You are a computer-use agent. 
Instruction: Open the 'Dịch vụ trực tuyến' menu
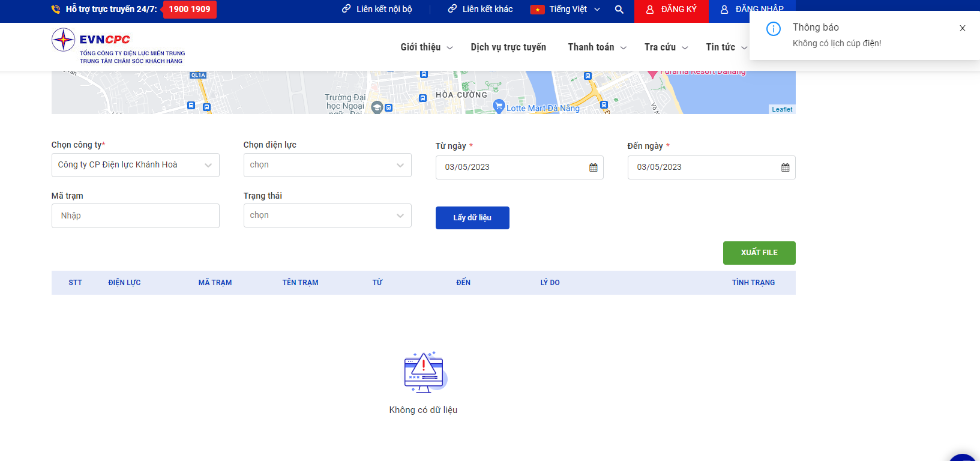coord(508,47)
